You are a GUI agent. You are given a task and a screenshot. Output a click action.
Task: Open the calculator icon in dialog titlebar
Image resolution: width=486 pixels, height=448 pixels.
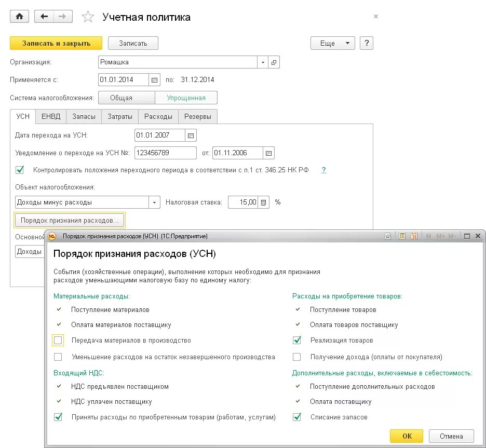point(402,236)
